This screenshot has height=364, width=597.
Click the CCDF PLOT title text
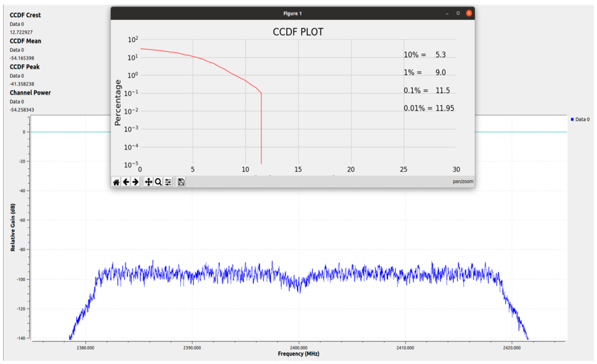(x=298, y=32)
